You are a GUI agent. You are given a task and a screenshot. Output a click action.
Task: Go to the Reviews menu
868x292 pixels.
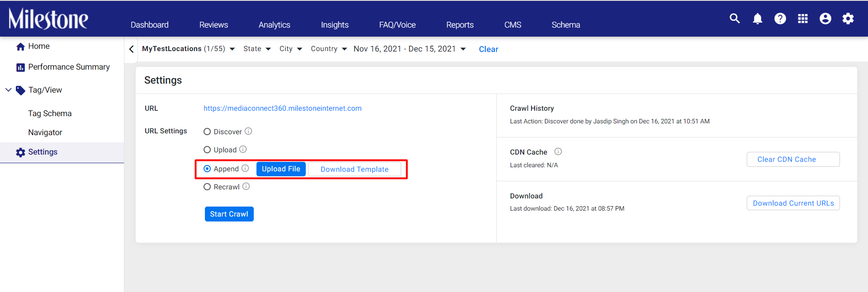[x=213, y=25]
